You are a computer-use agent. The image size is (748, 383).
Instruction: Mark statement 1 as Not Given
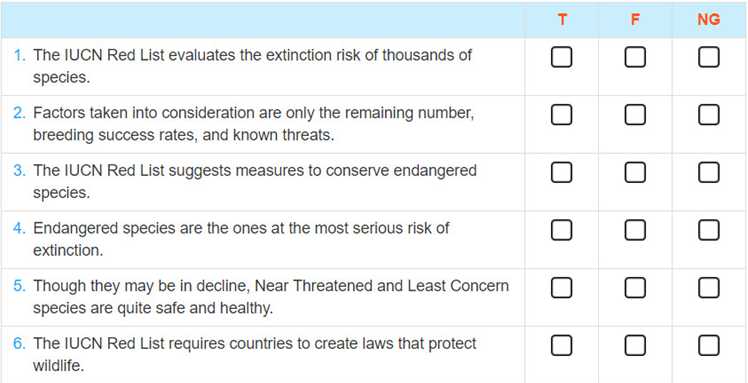708,57
